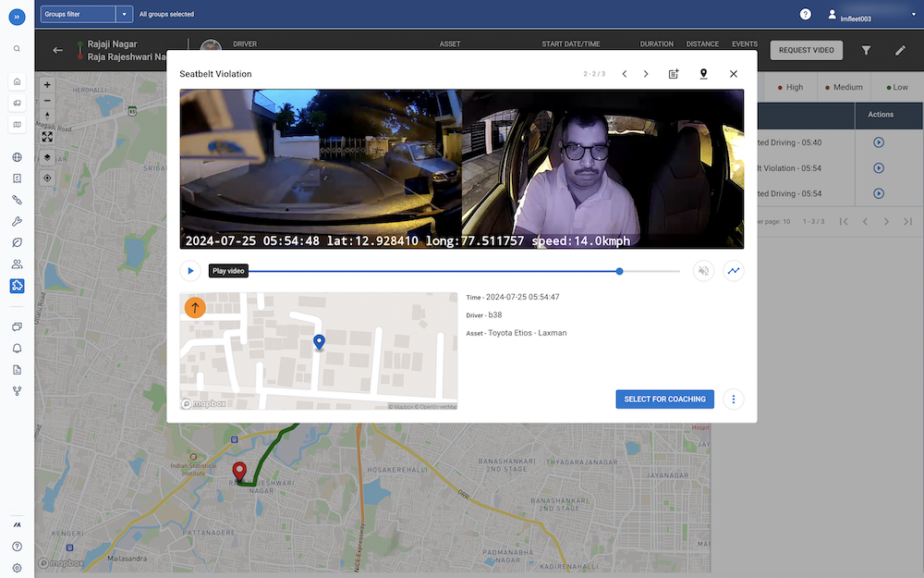
Task: Open the lmfleet003 user account menu
Action: [x=872, y=14]
